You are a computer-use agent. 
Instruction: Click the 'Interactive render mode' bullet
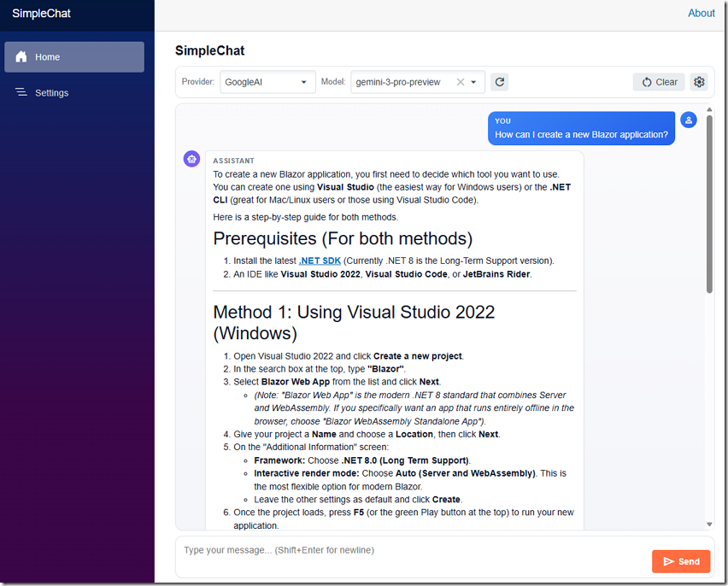[x=410, y=480]
